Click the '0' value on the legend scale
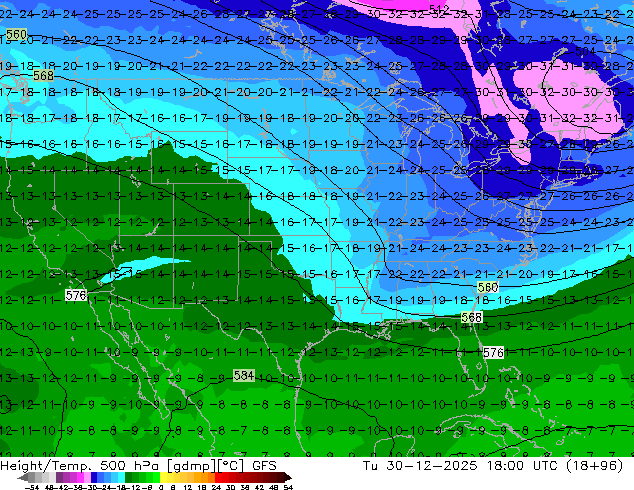Screen dimensions: 634x490 (x=161, y=487)
